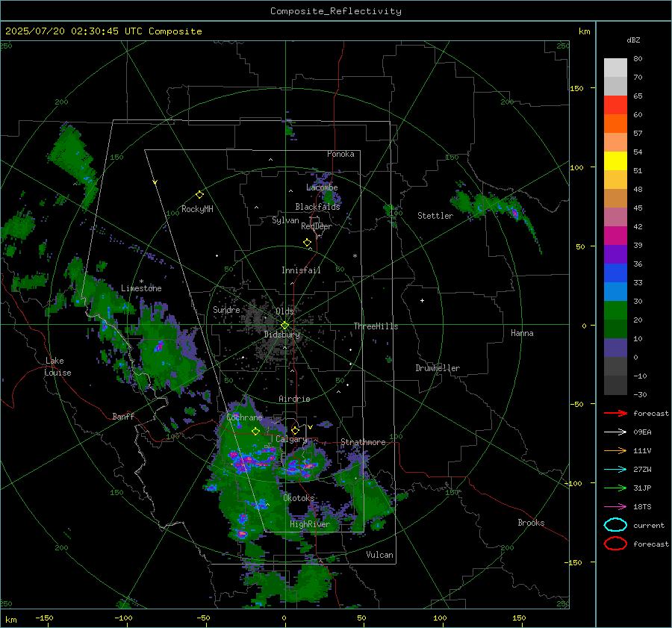Click the dBZ legend heading
Viewport: 672px width, 628px height.
point(633,40)
